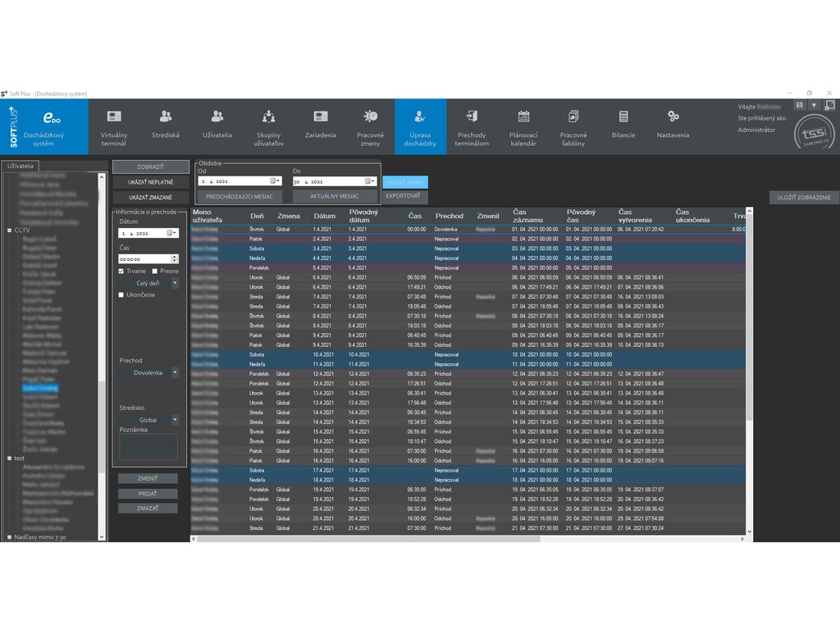Click the Exportovať button
Viewport: 840px width, 630px height.
(402, 196)
